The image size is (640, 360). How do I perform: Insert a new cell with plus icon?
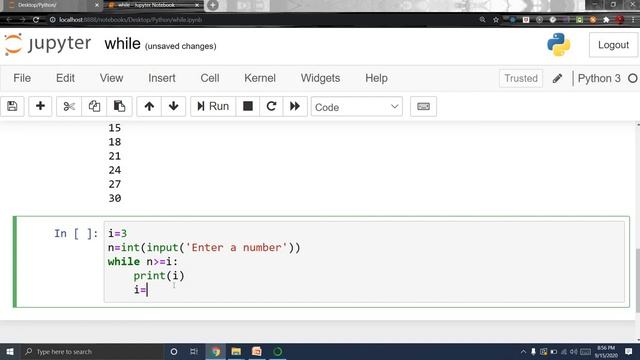[40, 107]
